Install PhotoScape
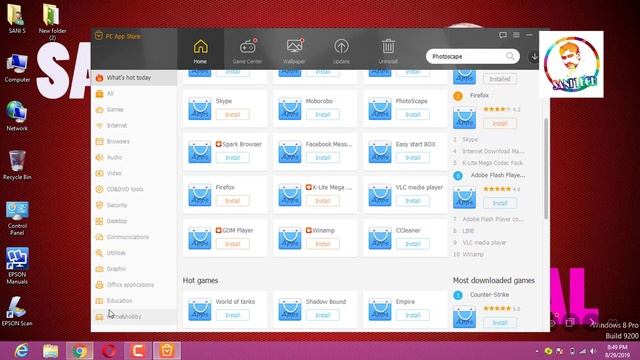Viewport: 640px width, 360px height. pyautogui.click(x=413, y=115)
